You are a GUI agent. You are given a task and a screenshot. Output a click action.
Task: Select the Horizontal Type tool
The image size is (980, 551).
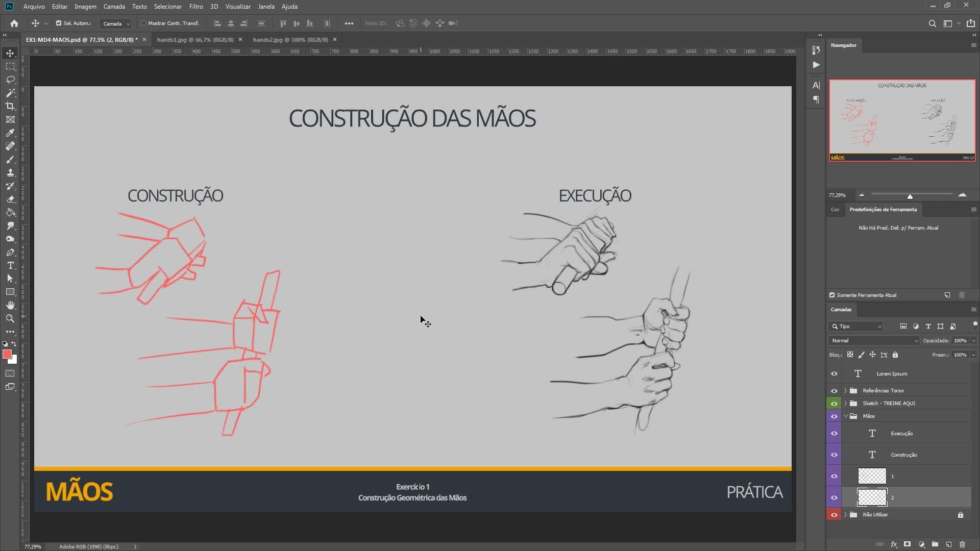pos(10,265)
